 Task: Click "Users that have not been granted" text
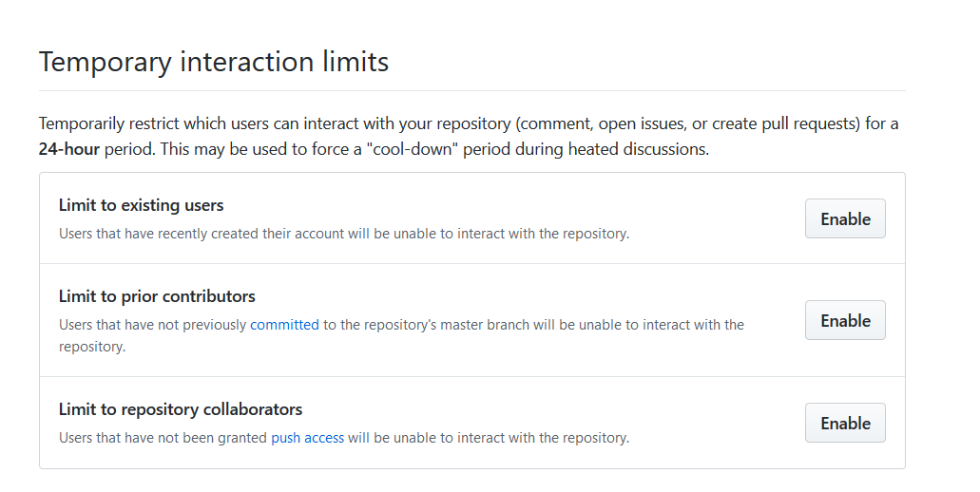(x=163, y=438)
